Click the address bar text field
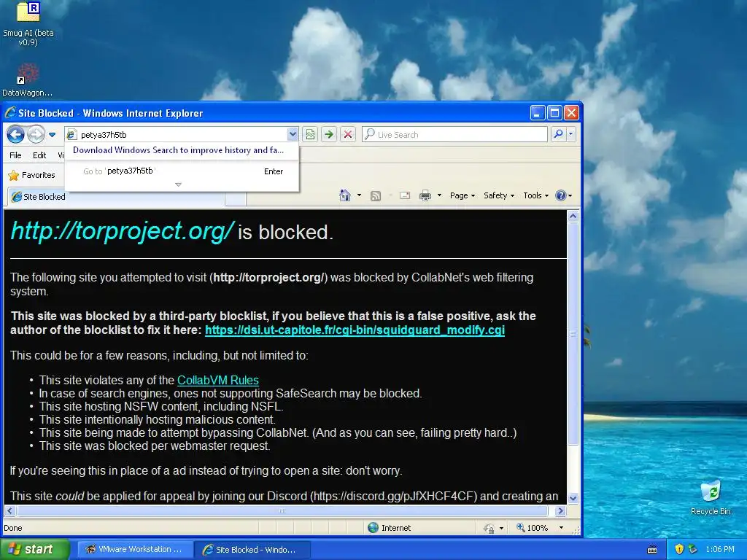The image size is (747, 560). tap(182, 135)
